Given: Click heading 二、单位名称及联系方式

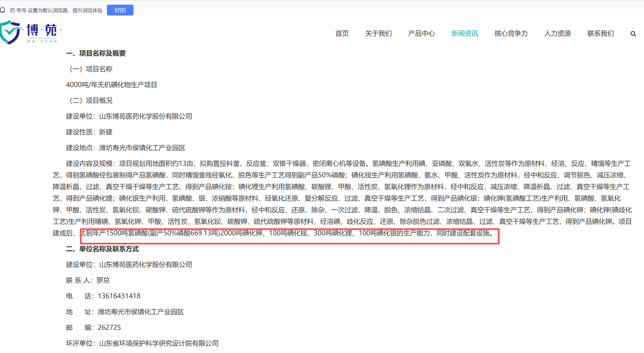Looking at the screenshot, I should coord(102,249).
